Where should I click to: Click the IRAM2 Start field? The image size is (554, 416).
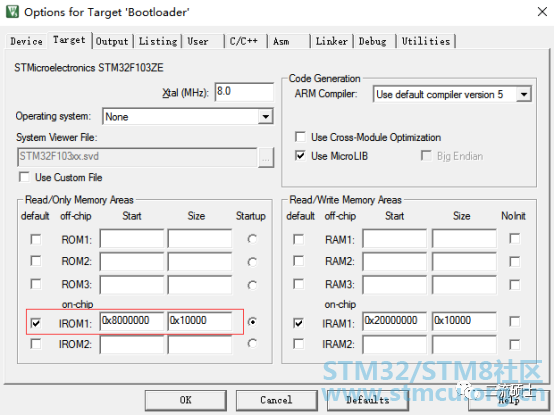(x=394, y=345)
